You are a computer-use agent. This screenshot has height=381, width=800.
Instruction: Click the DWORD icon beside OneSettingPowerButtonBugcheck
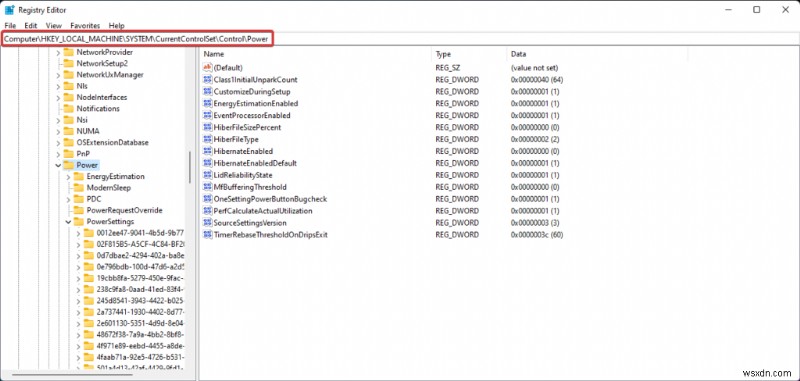point(207,199)
